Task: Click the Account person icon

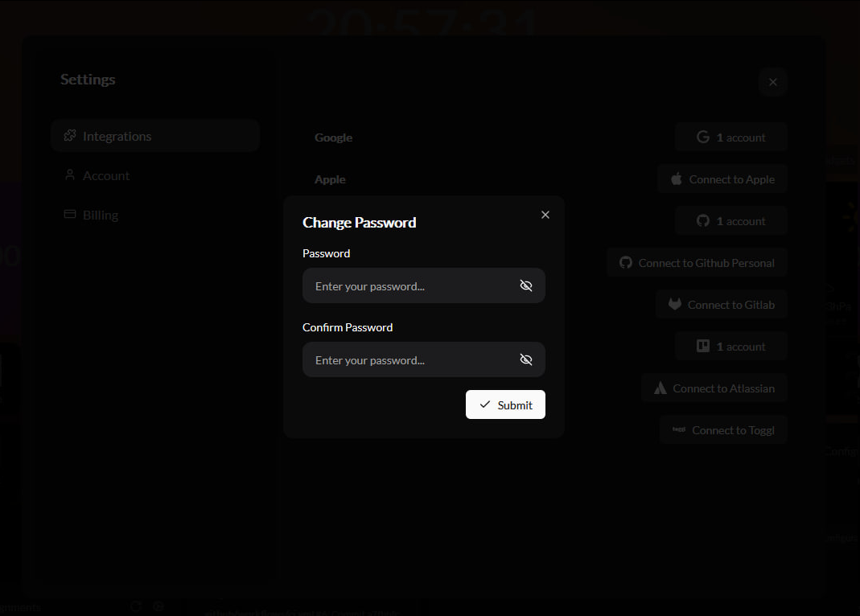Action: 70,175
